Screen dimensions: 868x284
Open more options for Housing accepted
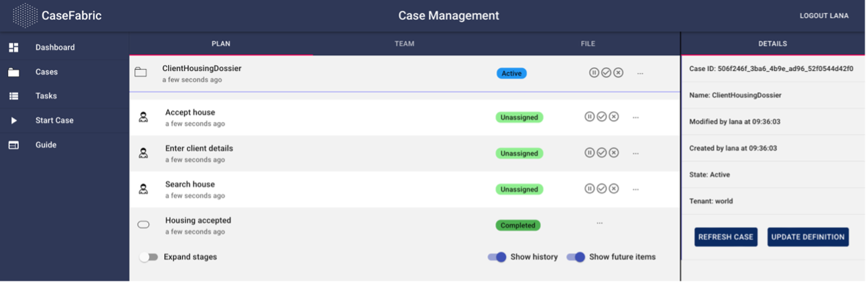(599, 223)
